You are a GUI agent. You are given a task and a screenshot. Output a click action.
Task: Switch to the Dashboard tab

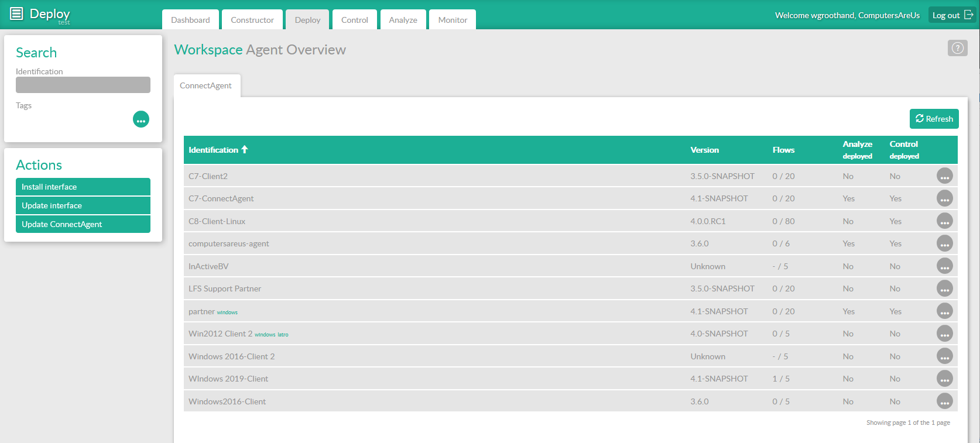point(190,20)
